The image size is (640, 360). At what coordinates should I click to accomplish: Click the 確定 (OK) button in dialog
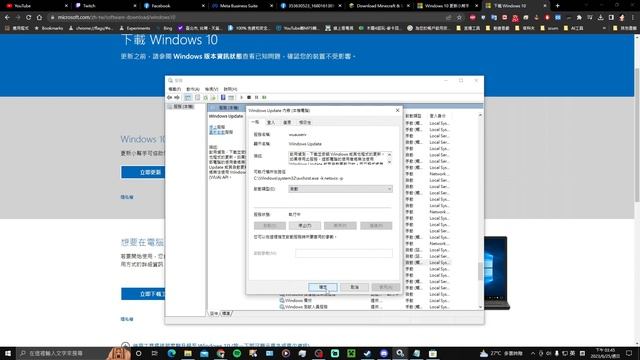(323, 287)
